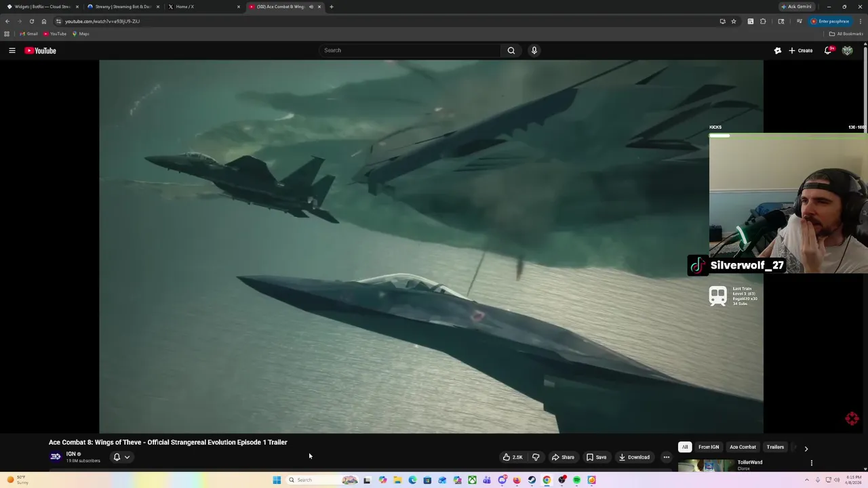Screen dimensions: 868x488
Task: Filter recommendations by Trailers chip
Action: [x=775, y=447]
